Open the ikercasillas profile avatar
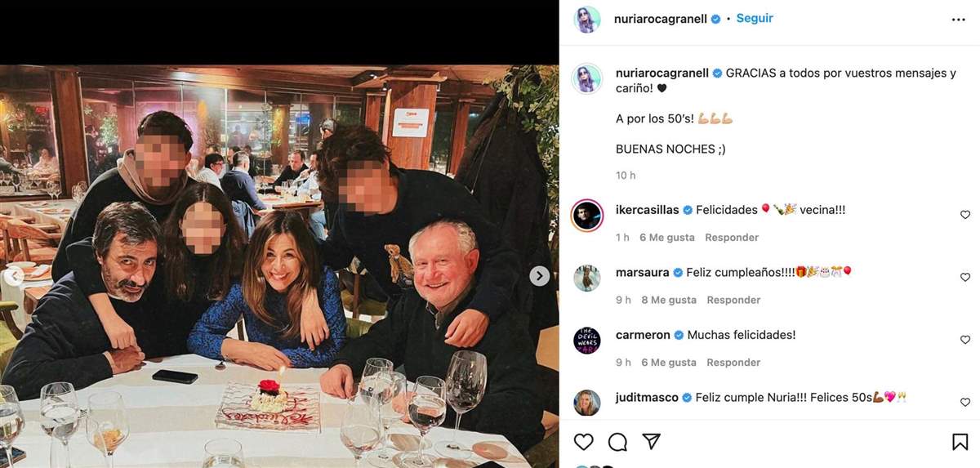The height and width of the screenshot is (468, 980). [587, 216]
